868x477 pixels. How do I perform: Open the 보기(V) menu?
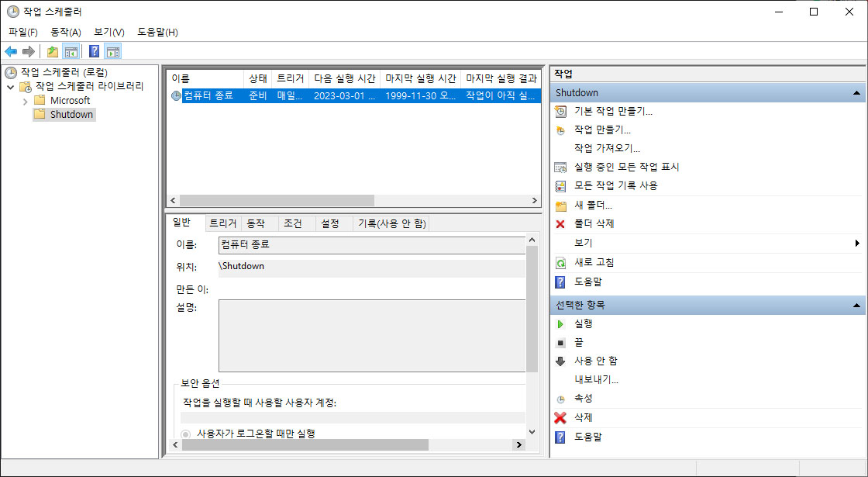109,32
